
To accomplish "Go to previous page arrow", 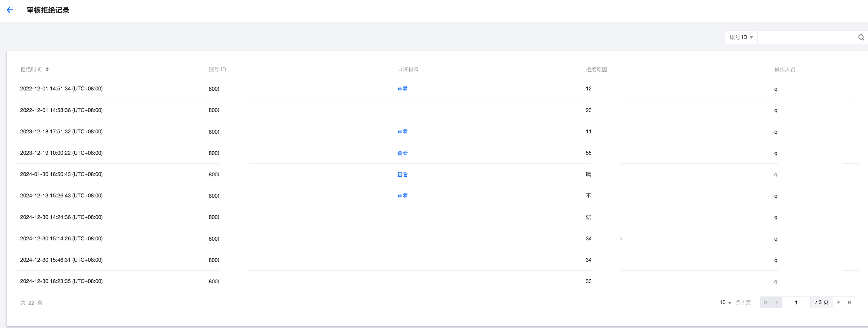I will click(x=776, y=302).
